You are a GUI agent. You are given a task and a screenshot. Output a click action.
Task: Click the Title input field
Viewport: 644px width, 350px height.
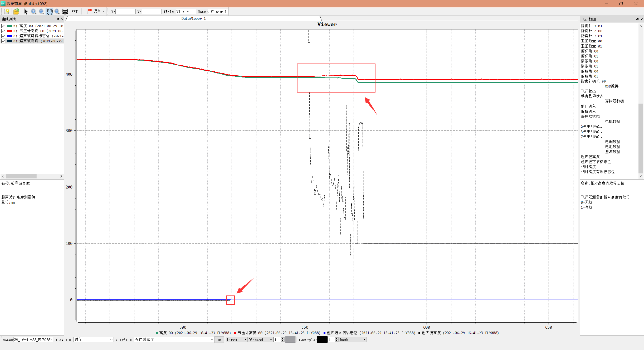click(x=186, y=12)
